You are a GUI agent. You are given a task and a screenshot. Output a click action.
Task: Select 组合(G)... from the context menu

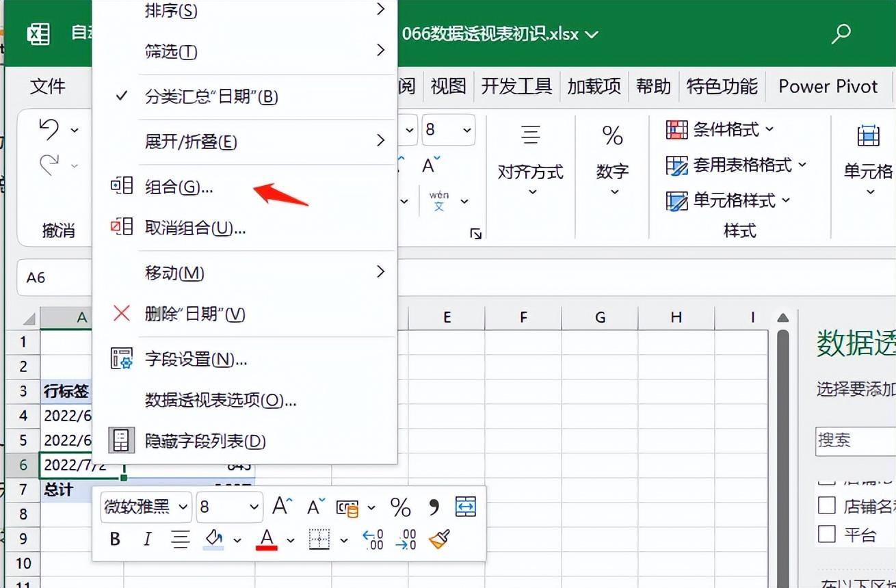pos(179,187)
